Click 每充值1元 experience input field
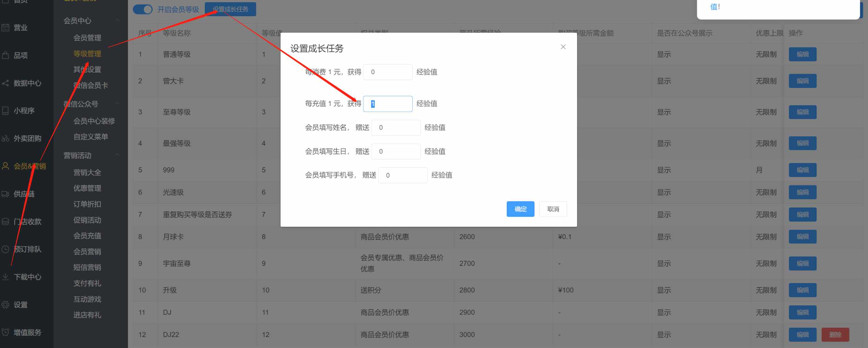Viewport: 868px width, 348px height. pyautogui.click(x=388, y=104)
